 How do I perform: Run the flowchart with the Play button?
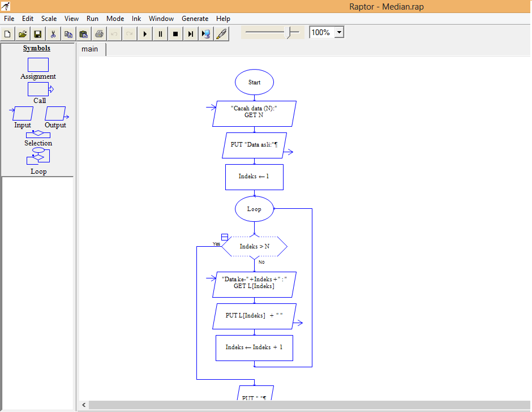145,33
